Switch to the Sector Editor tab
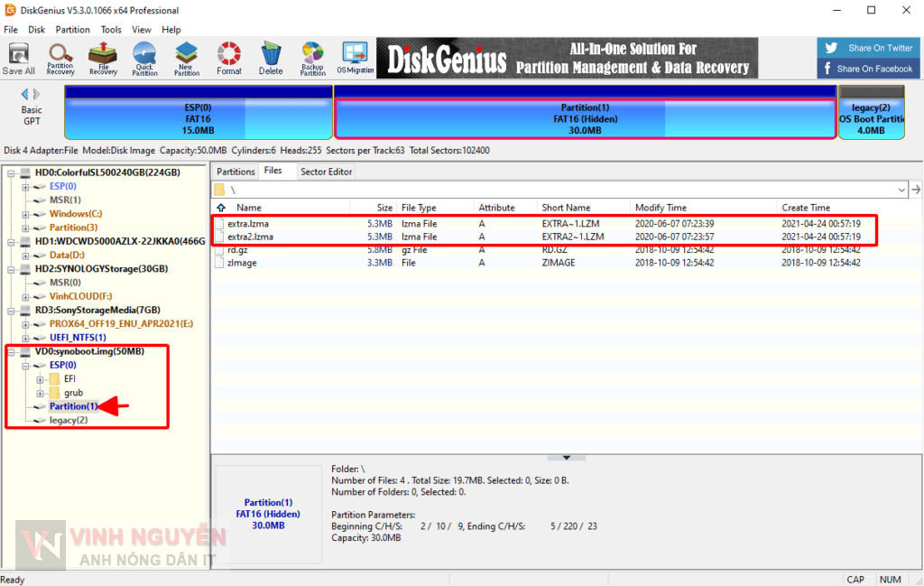This screenshot has width=924, height=586. click(326, 172)
